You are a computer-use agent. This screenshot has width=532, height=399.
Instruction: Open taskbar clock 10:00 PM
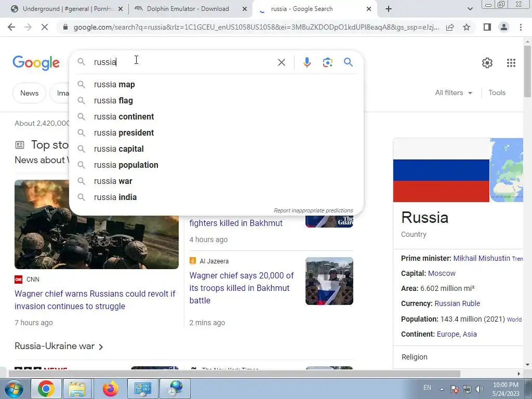point(506,389)
